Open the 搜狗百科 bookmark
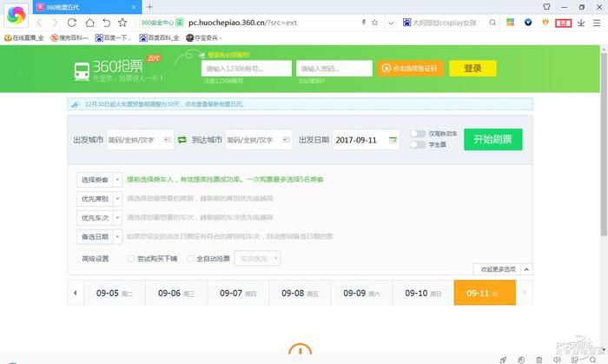 [69, 37]
